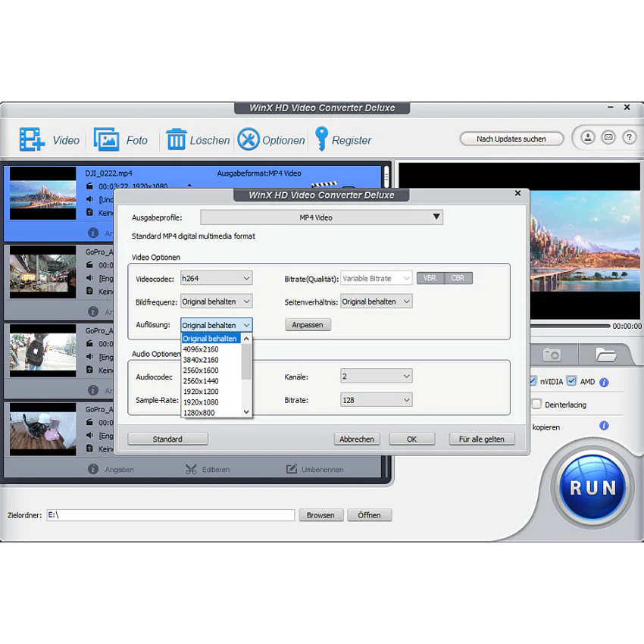Click the Foto slideshow icon

[x=107, y=139]
